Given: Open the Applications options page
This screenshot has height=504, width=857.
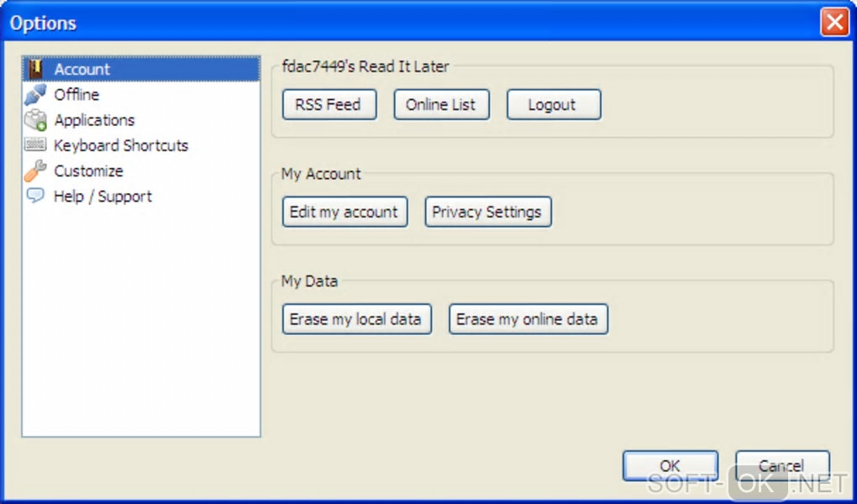Looking at the screenshot, I should pos(94,120).
